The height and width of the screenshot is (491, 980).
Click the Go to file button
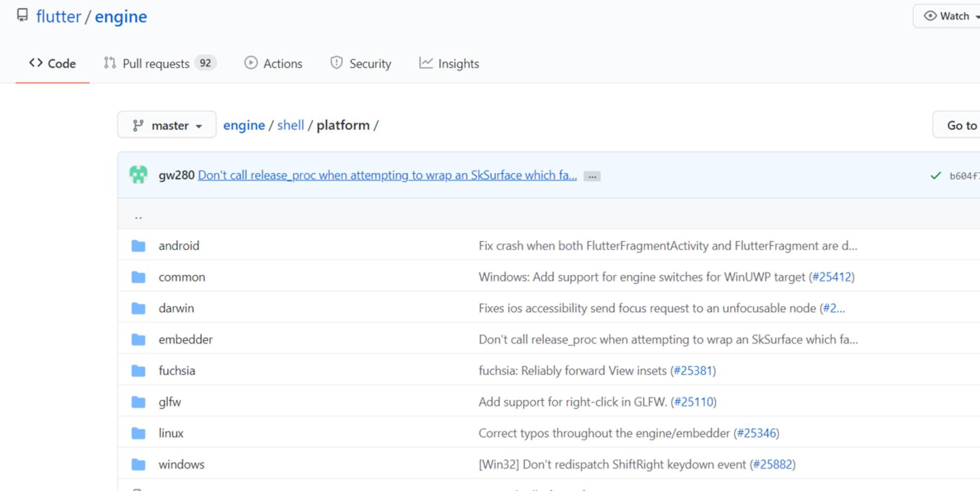click(x=956, y=125)
